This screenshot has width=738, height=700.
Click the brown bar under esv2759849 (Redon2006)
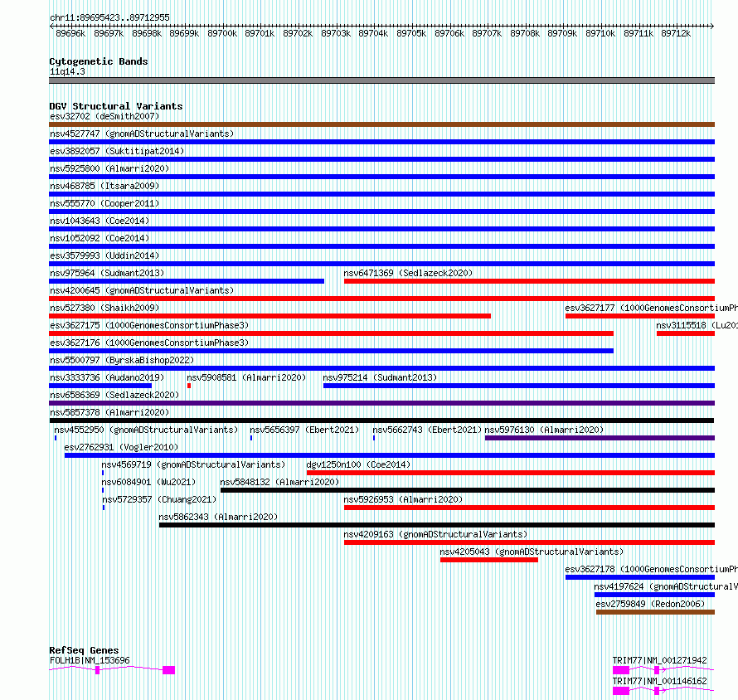(x=655, y=612)
